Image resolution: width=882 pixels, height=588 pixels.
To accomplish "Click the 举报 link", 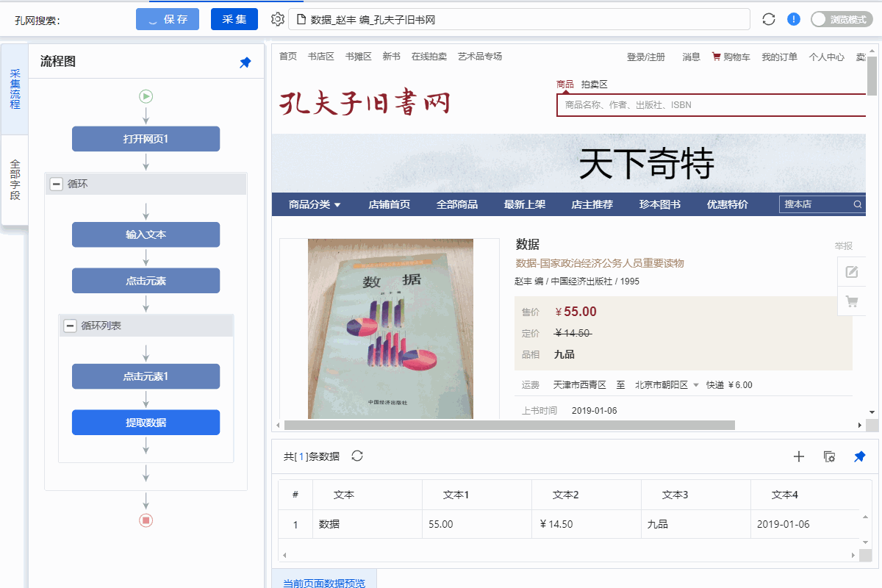I will click(844, 246).
